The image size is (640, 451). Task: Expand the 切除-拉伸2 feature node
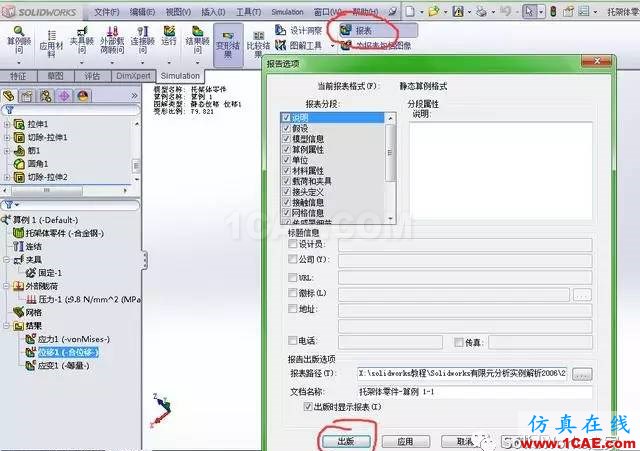pyautogui.click(x=7, y=177)
